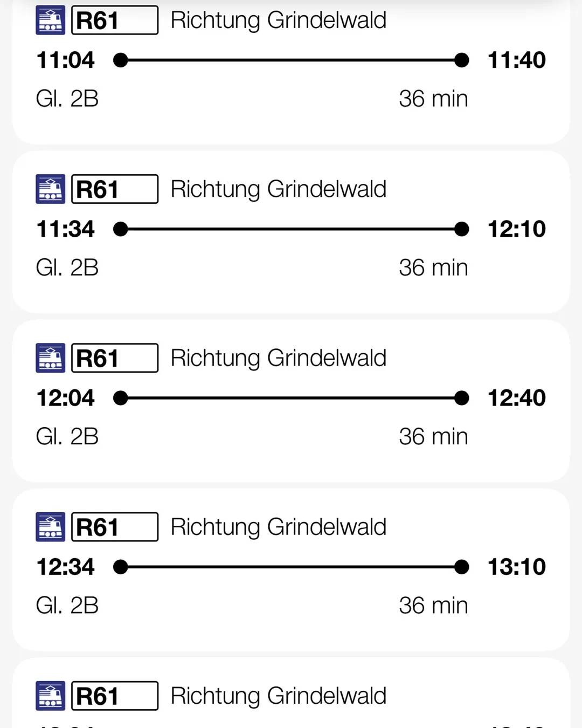
Task: Tap the train icon of the 12:34 connection
Action: click(x=50, y=527)
